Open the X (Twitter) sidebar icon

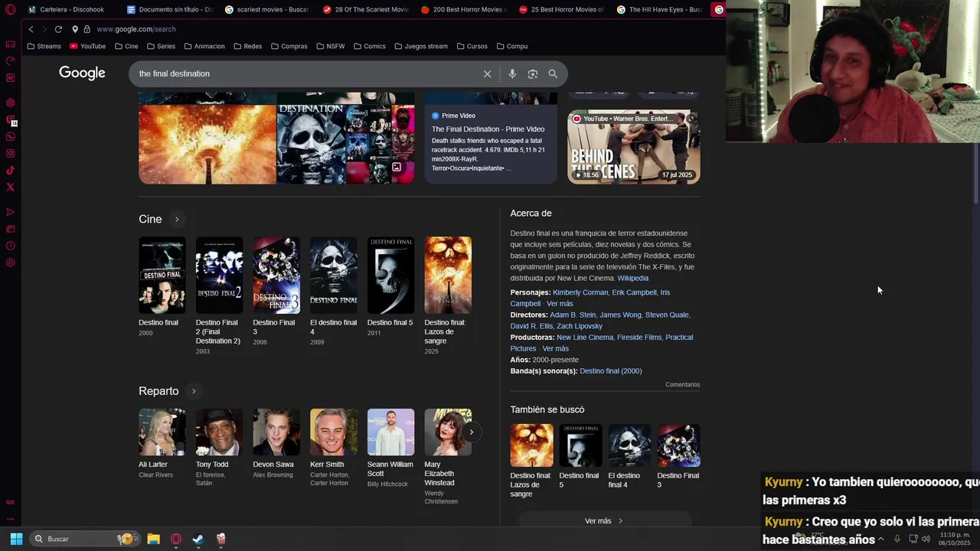click(x=10, y=187)
